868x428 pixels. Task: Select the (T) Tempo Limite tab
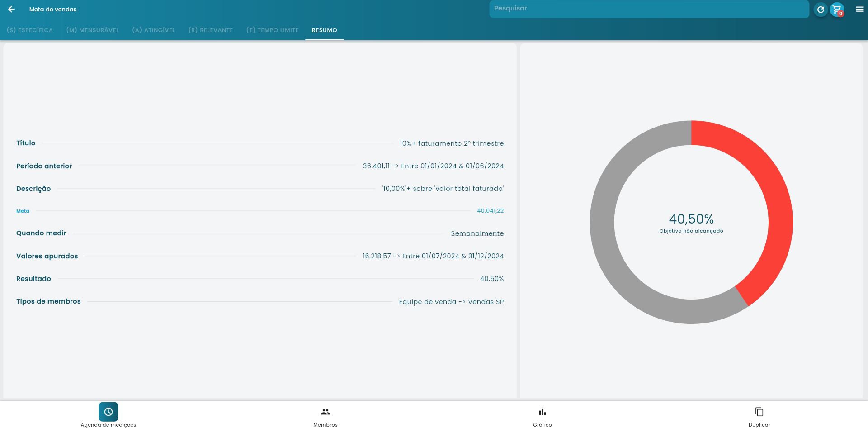tap(273, 30)
